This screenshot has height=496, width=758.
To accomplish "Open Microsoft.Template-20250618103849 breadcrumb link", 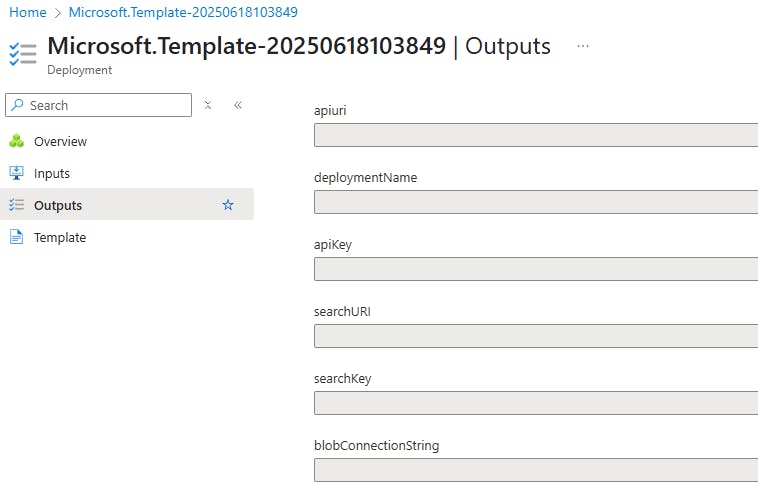I will 183,12.
